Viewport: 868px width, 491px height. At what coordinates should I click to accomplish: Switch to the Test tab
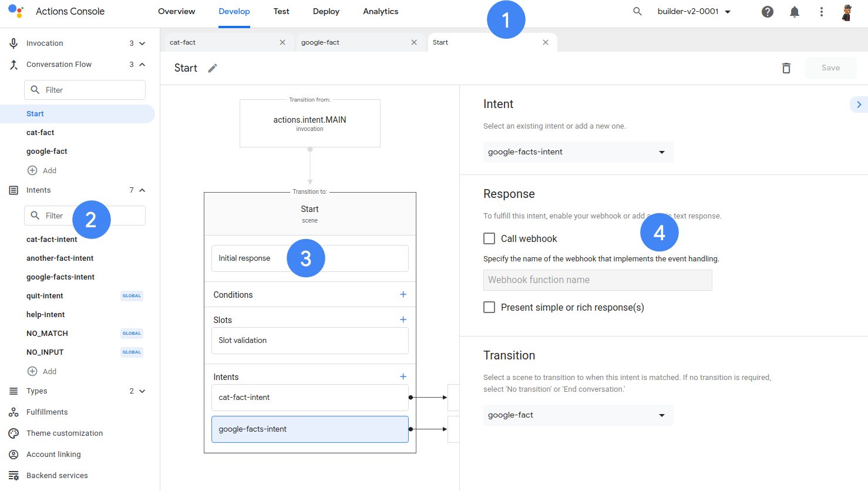pos(281,12)
